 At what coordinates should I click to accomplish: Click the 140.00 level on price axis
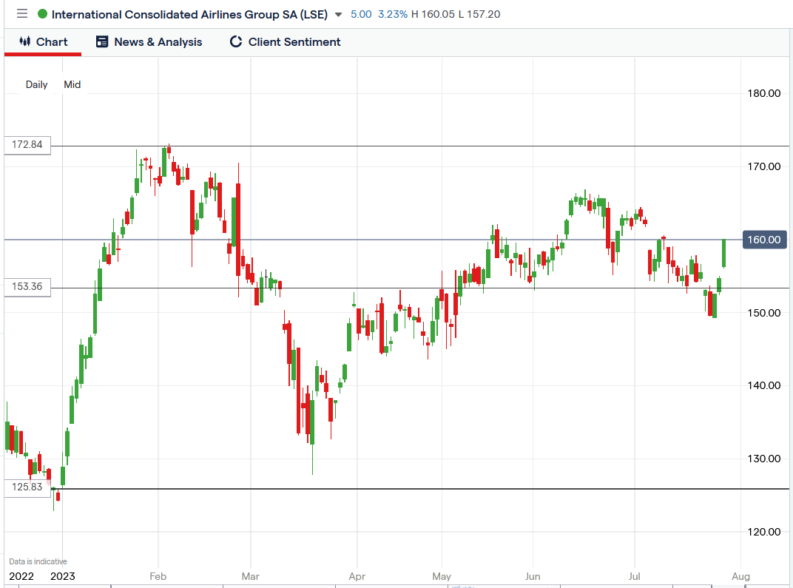click(763, 386)
